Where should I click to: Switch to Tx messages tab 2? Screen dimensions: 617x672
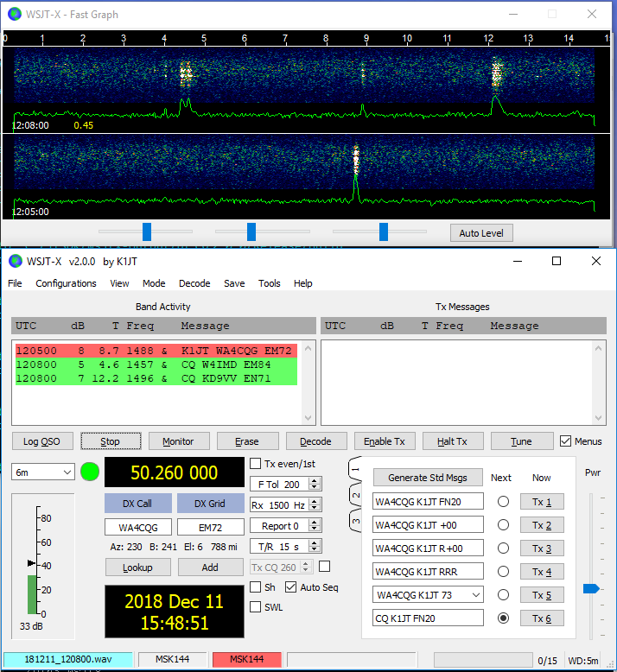[355, 495]
